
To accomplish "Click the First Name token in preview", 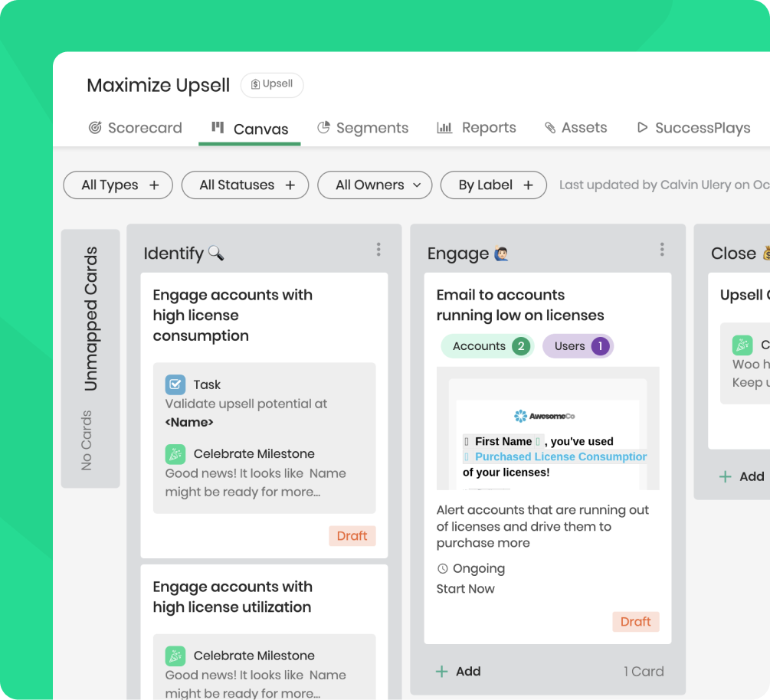I will pos(503,441).
